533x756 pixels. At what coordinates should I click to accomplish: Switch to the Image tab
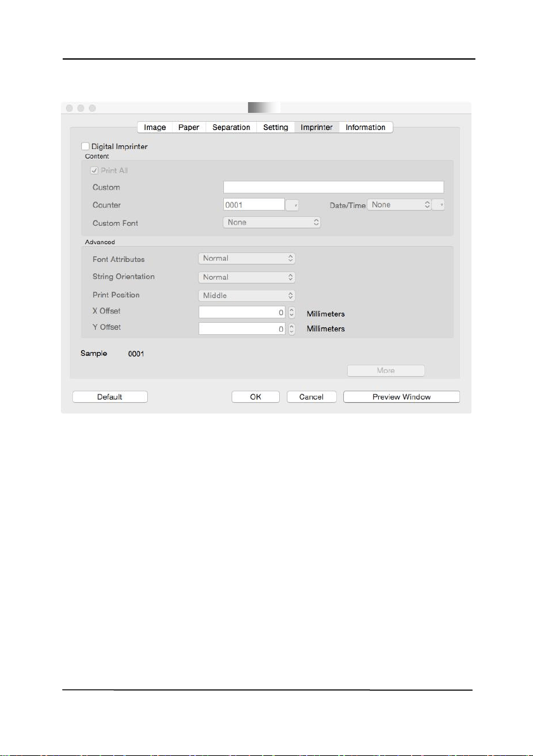tap(155, 127)
